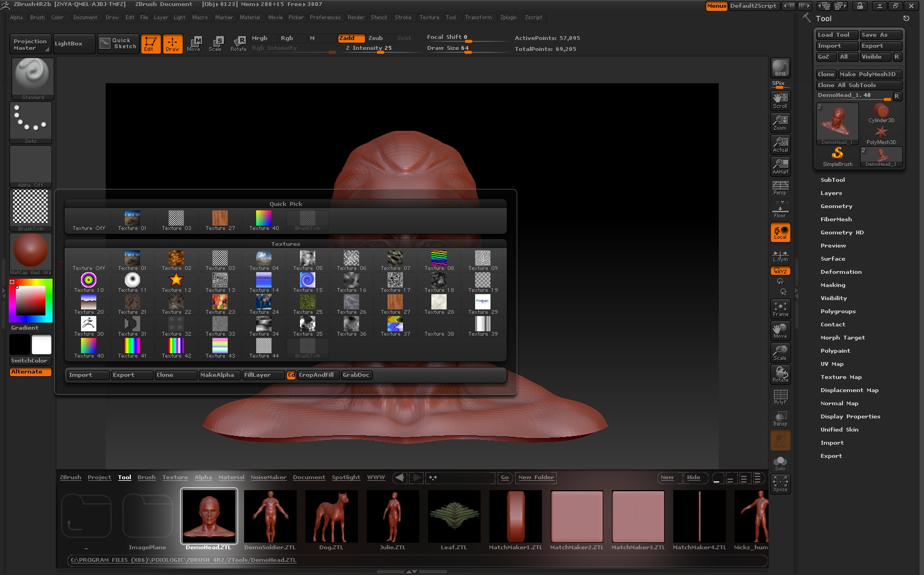Image resolution: width=924 pixels, height=575 pixels.
Task: Click the LightBox search field
Action: tap(460, 478)
